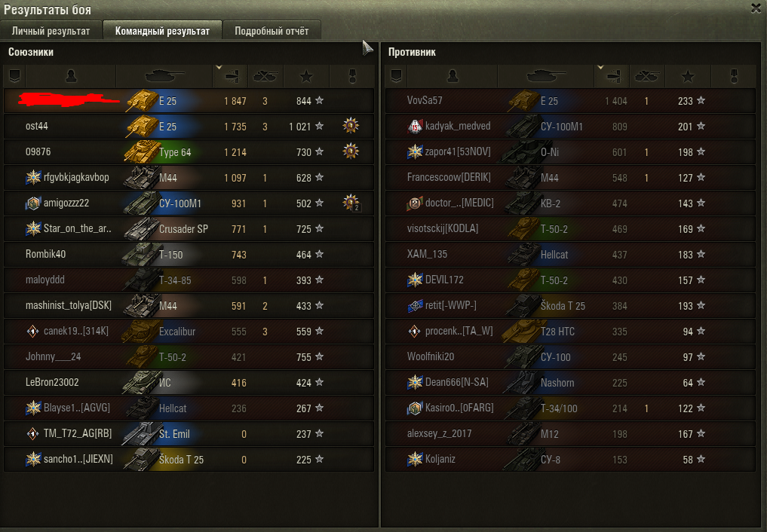Sort allies by player name icon
This screenshot has height=532, width=767.
tap(71, 76)
